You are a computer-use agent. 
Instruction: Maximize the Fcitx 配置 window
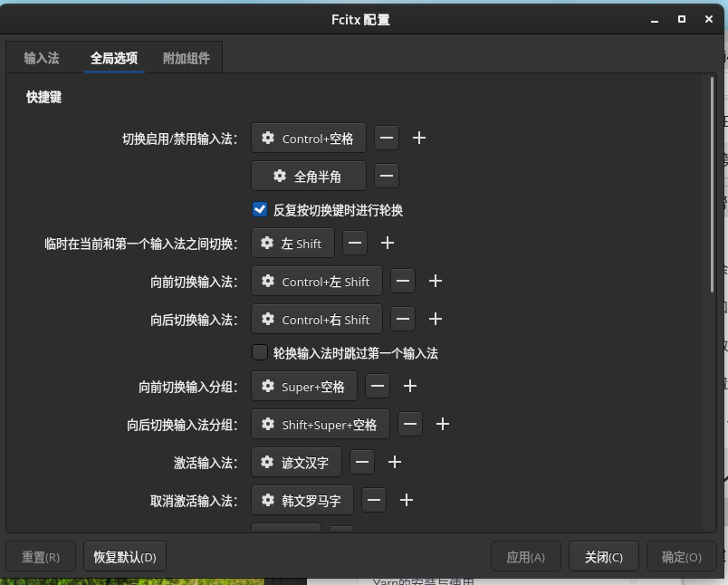coord(682,20)
